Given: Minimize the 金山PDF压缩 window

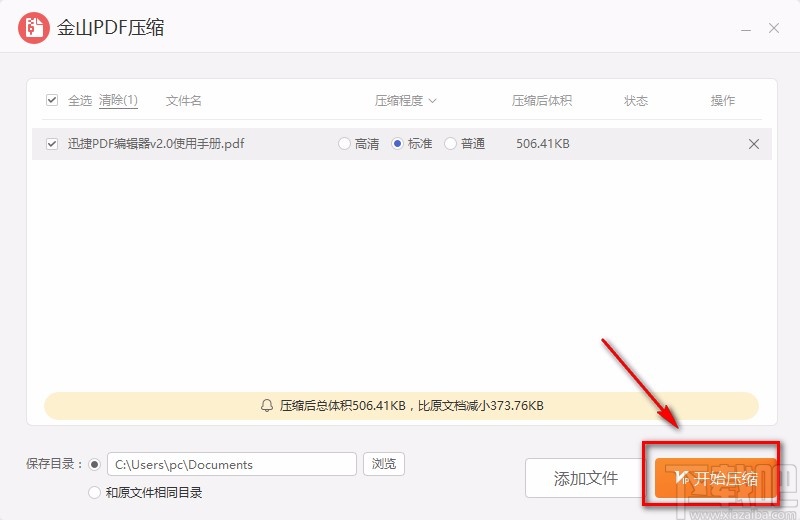Looking at the screenshot, I should 746,29.
